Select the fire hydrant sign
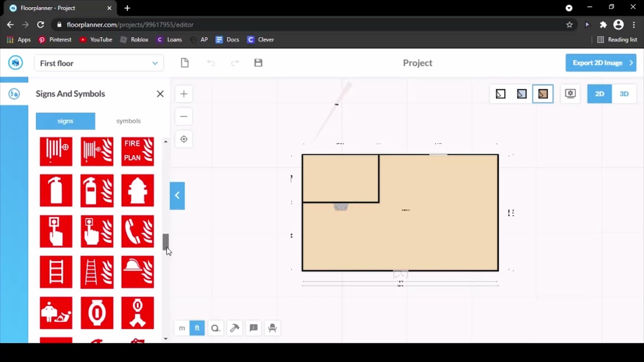This screenshot has height=362, width=644. click(137, 191)
